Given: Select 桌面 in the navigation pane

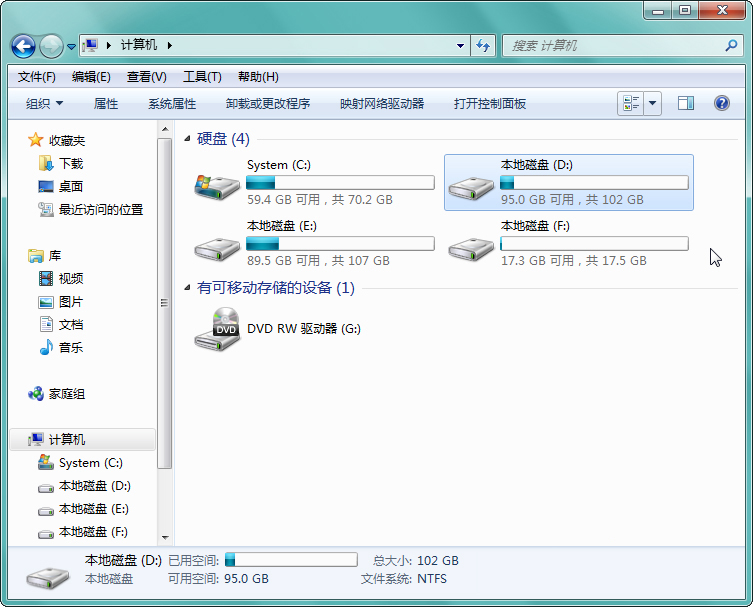Looking at the screenshot, I should (61, 186).
